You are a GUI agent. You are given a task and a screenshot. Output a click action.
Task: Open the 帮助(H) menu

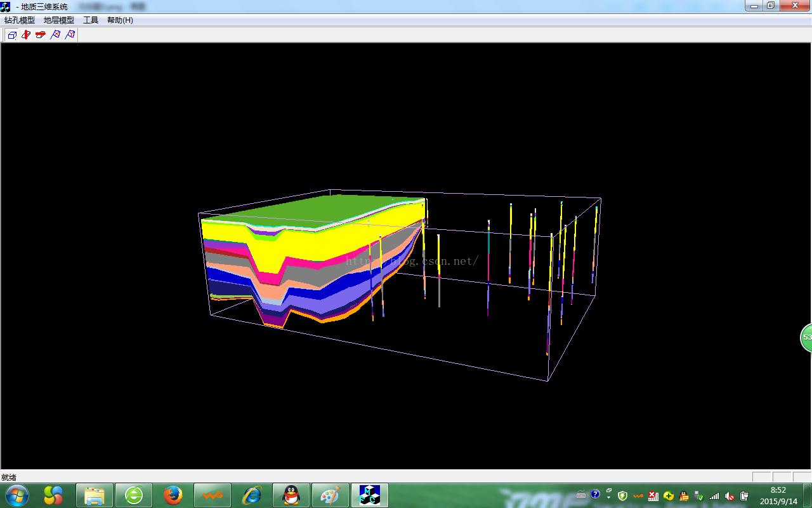pyautogui.click(x=120, y=20)
